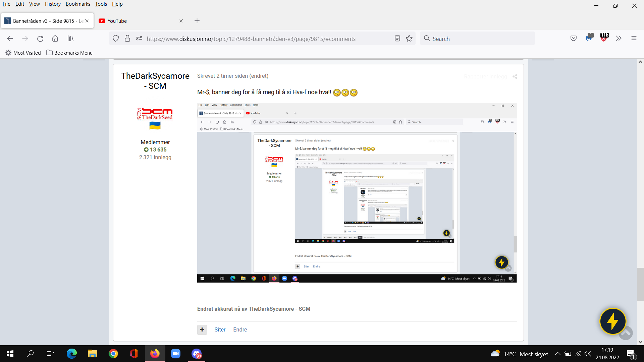Click the Siter quote link
This screenshot has height=362, width=644.
tap(220, 329)
